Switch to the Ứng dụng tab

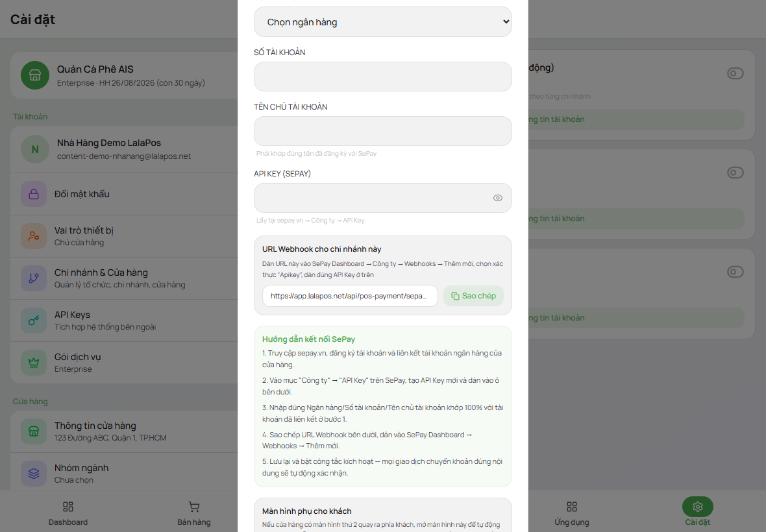(571, 512)
